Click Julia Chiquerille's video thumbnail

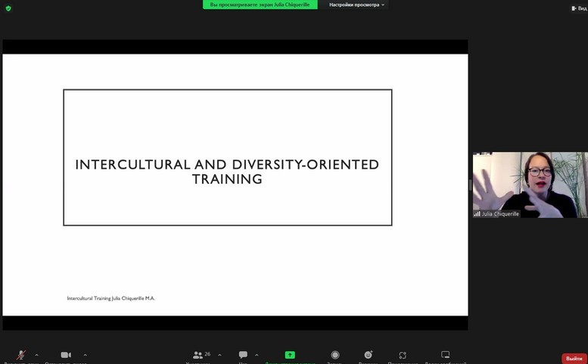530,185
